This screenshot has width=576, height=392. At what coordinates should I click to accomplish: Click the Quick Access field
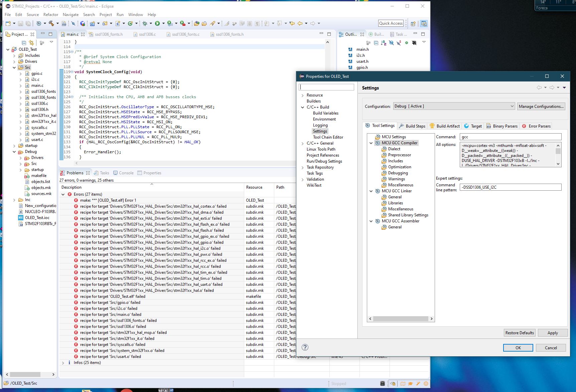tap(391, 23)
